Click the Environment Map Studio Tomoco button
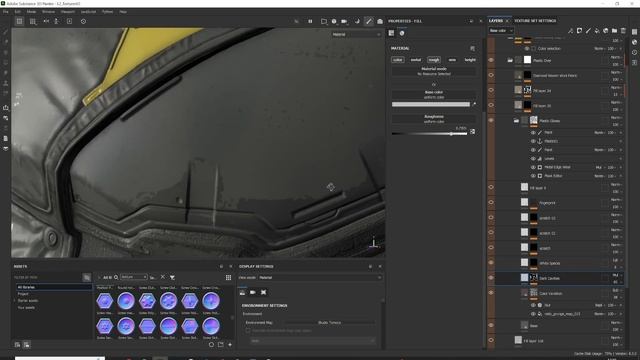The width and height of the screenshot is (640, 360). [x=329, y=322]
